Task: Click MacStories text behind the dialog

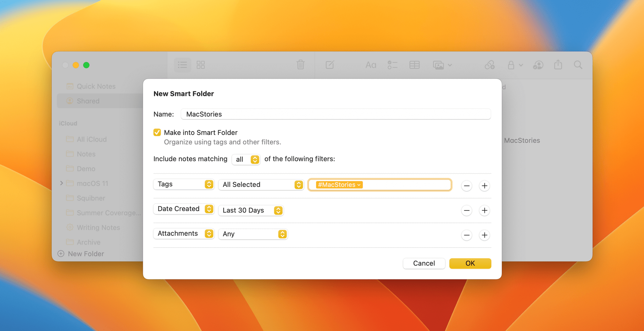Action: [x=522, y=141]
